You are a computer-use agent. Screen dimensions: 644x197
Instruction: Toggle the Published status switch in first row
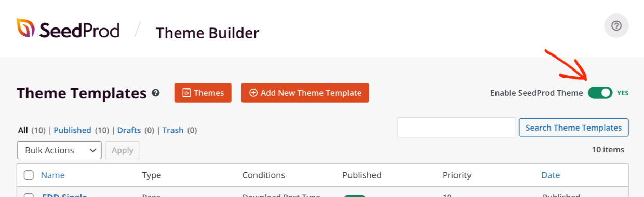pos(355,196)
